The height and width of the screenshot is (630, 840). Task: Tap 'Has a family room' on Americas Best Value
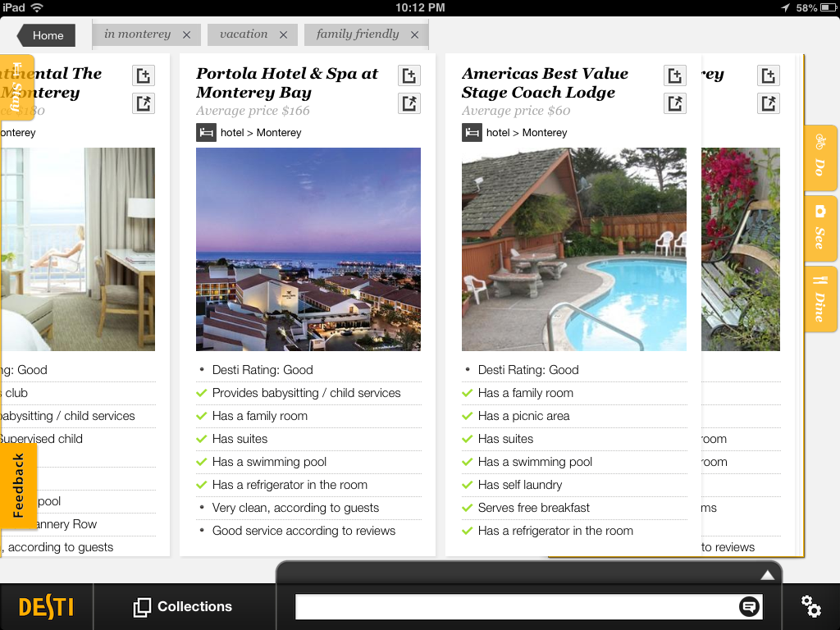pyautogui.click(x=526, y=393)
